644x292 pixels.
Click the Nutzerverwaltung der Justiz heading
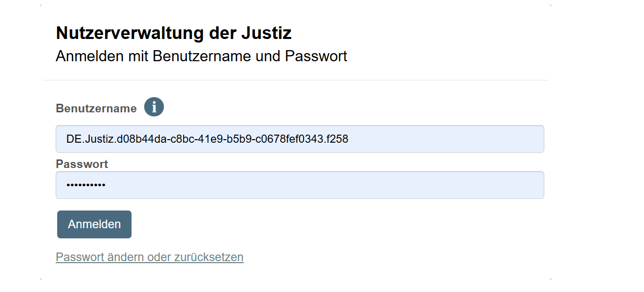tap(174, 33)
